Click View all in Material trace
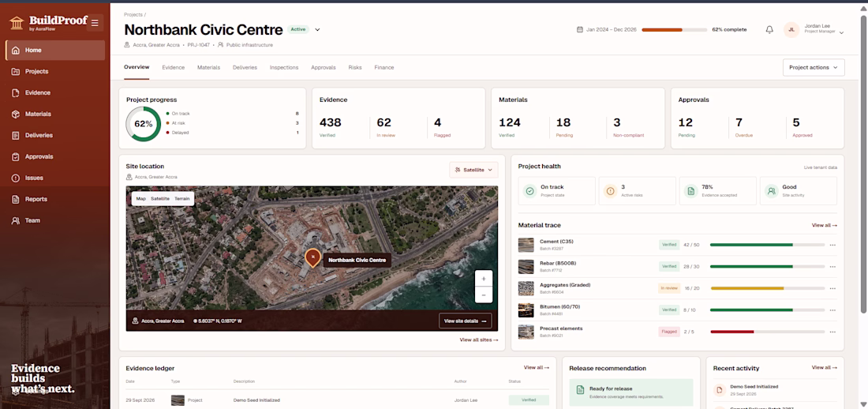This screenshot has width=868, height=409. pyautogui.click(x=825, y=226)
